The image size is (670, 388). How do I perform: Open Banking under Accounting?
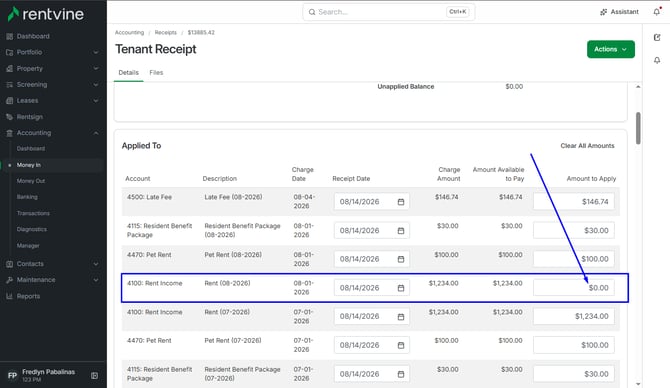click(x=27, y=197)
